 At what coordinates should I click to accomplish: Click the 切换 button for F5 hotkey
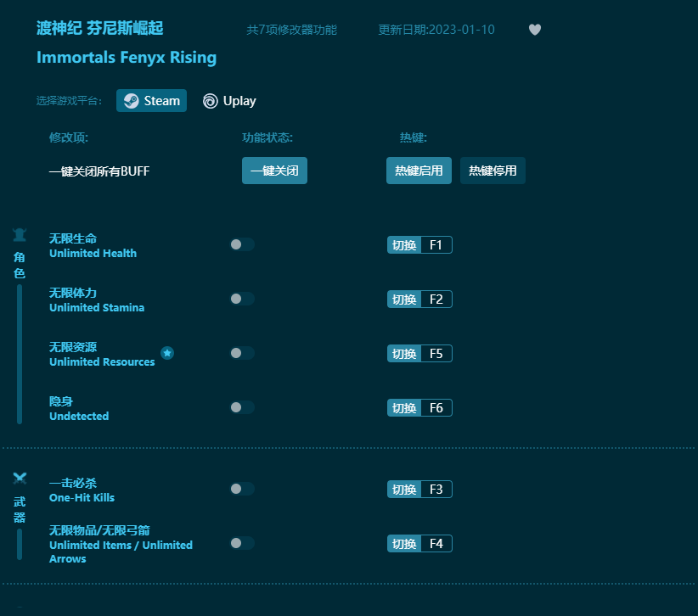pos(404,354)
